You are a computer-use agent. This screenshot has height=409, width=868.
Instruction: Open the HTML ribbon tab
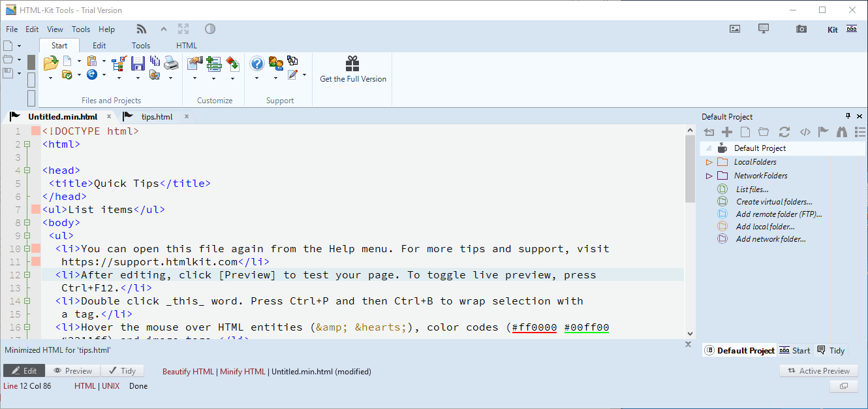coord(186,46)
